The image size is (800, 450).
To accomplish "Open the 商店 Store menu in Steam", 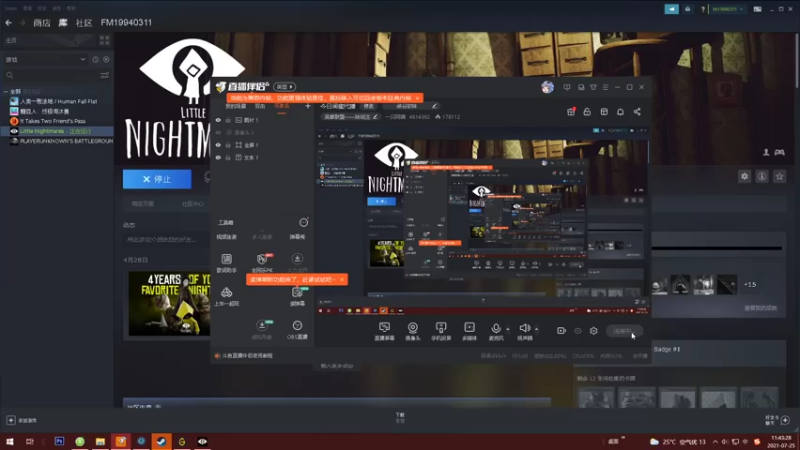I will (x=42, y=23).
